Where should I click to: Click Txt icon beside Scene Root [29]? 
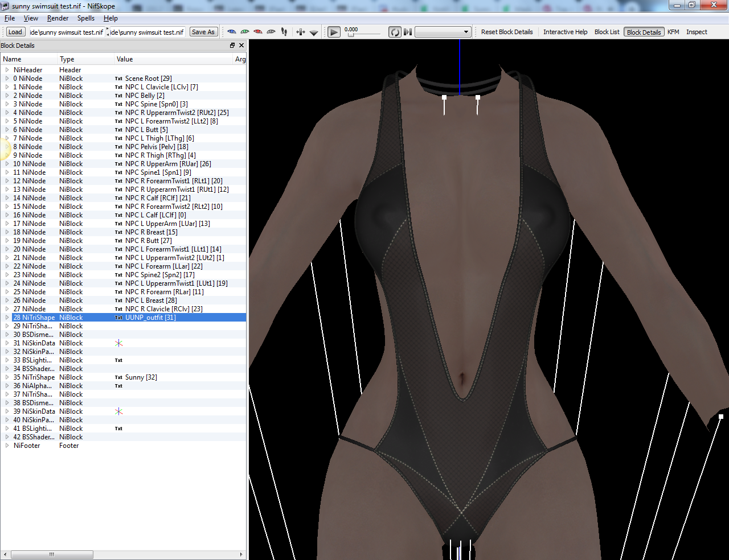[x=118, y=79]
